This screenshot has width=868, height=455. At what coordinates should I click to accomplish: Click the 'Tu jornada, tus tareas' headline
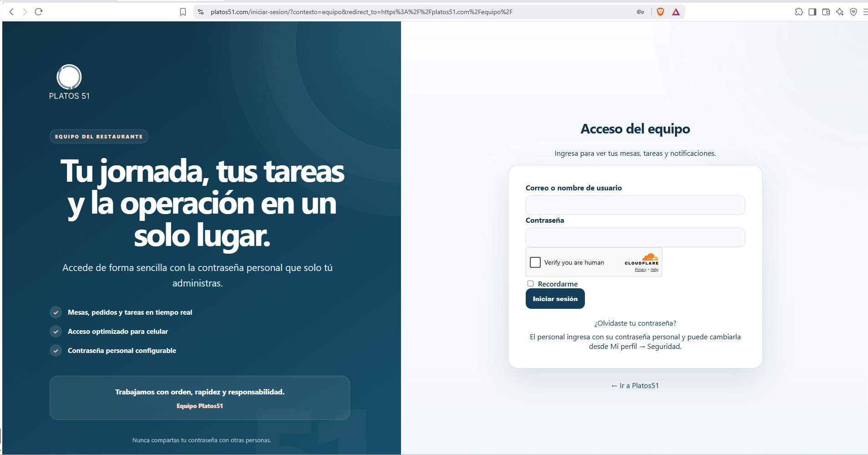(x=202, y=203)
